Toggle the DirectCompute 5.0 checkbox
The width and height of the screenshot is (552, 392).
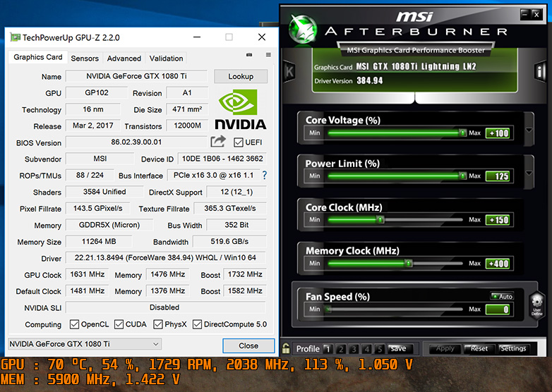[x=197, y=324]
